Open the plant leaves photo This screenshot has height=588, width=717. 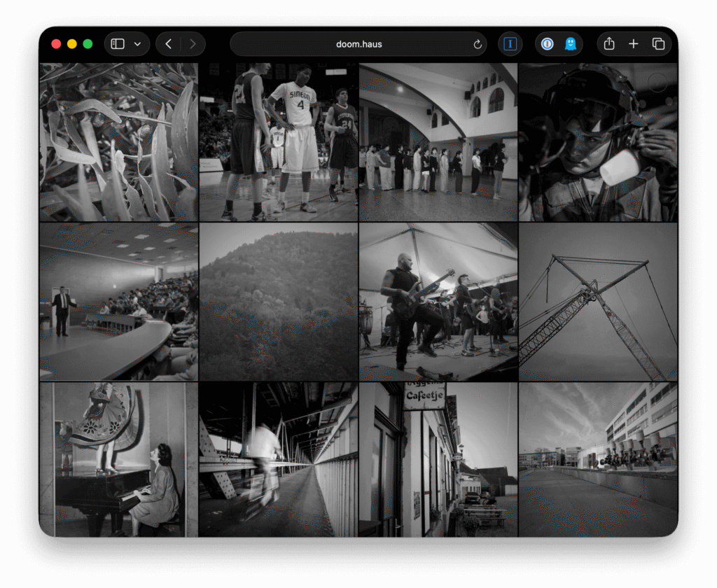[x=118, y=142]
